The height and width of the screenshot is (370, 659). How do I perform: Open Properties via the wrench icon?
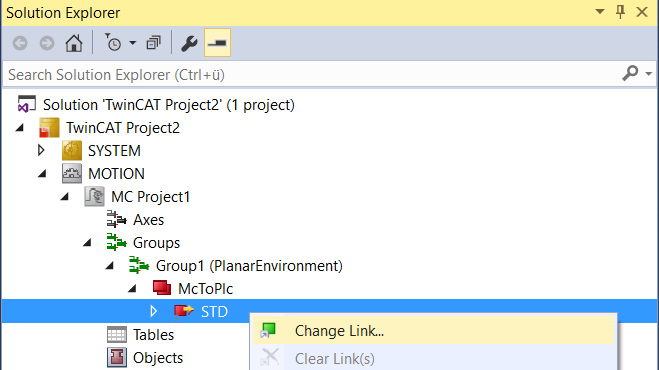pos(189,43)
